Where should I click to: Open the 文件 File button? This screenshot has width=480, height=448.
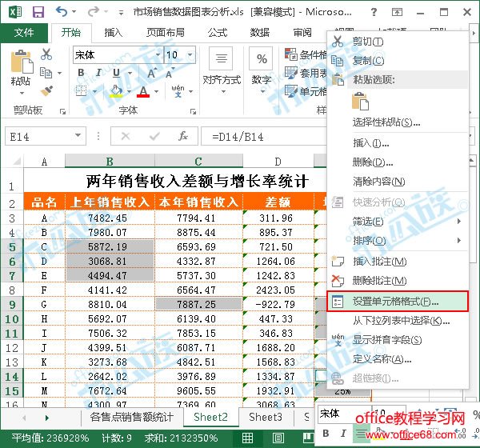pyautogui.click(x=24, y=33)
